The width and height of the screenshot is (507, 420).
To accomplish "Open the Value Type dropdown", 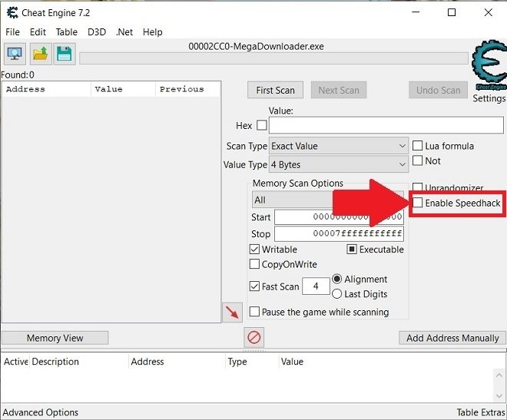I will [339, 165].
